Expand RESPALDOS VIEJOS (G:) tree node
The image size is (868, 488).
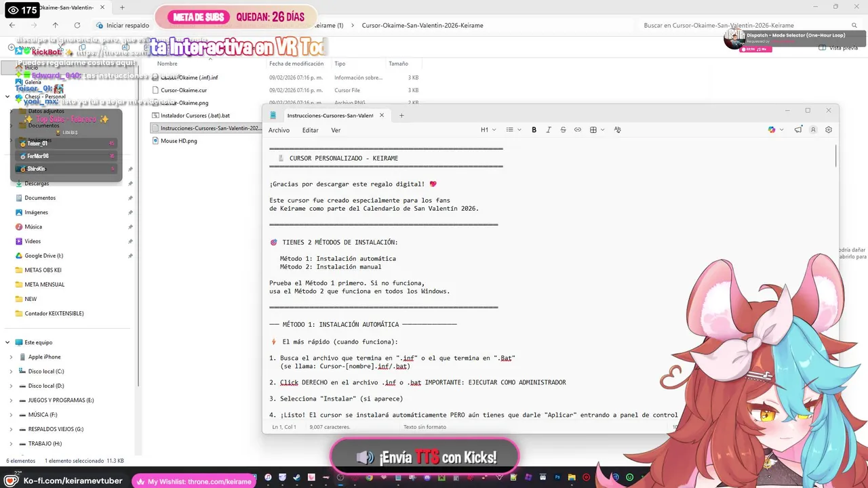[x=11, y=429]
